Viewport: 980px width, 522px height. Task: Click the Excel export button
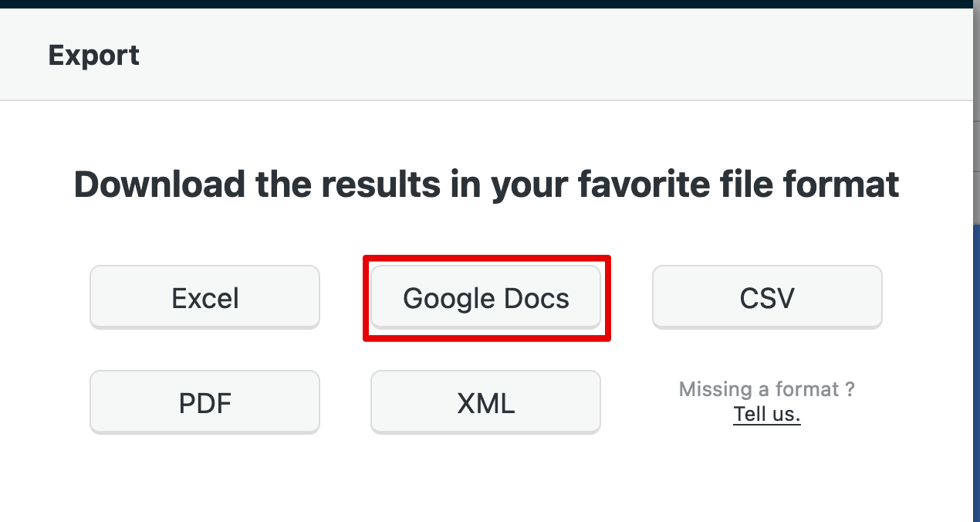[204, 297]
